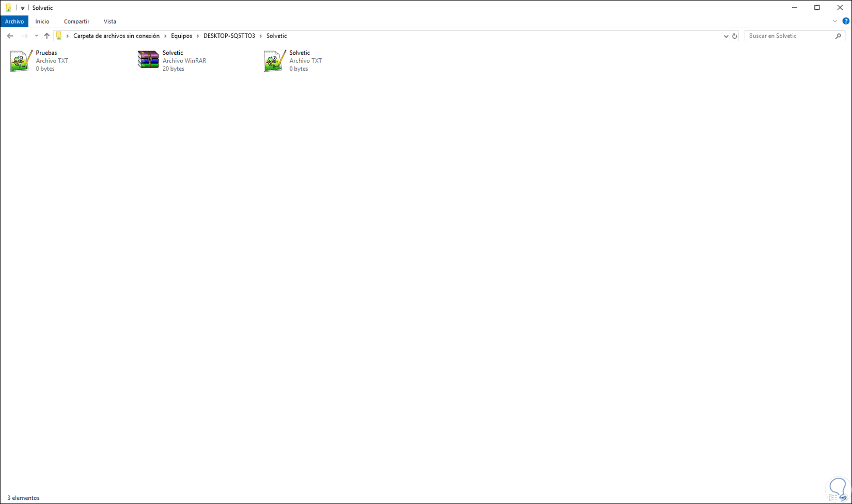Go up one folder level arrow
This screenshot has height=504, width=852.
coord(47,36)
